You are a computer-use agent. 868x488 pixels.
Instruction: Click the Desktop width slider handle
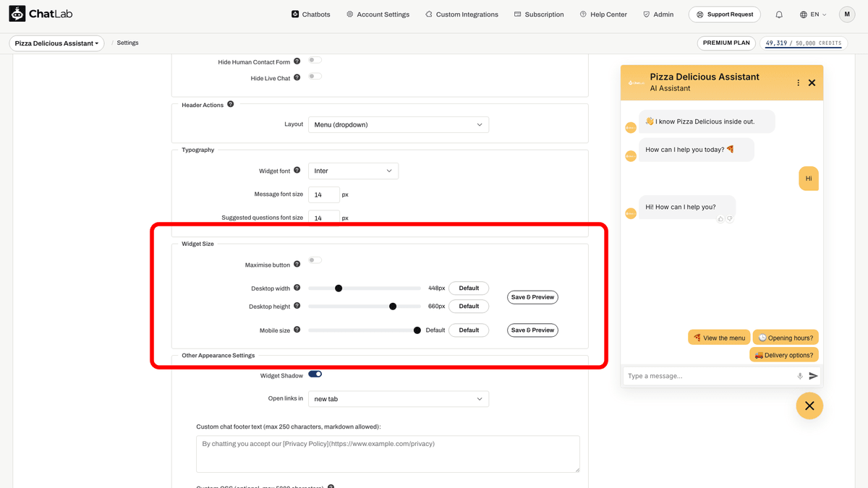click(339, 288)
